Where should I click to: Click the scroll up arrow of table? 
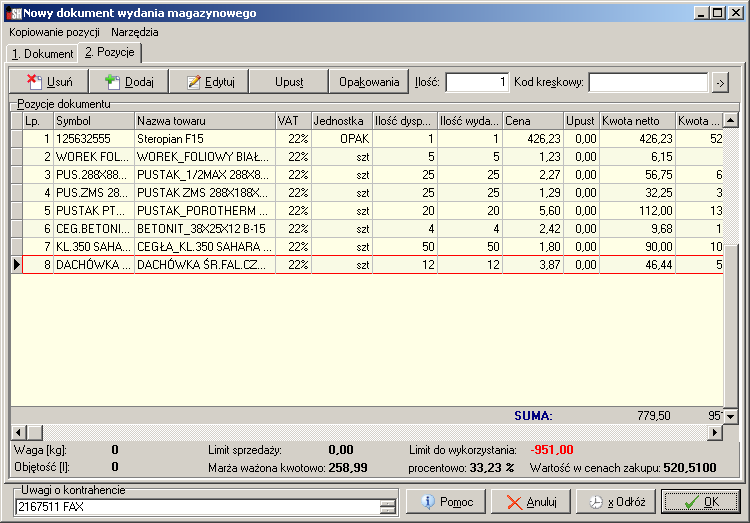[x=731, y=120]
